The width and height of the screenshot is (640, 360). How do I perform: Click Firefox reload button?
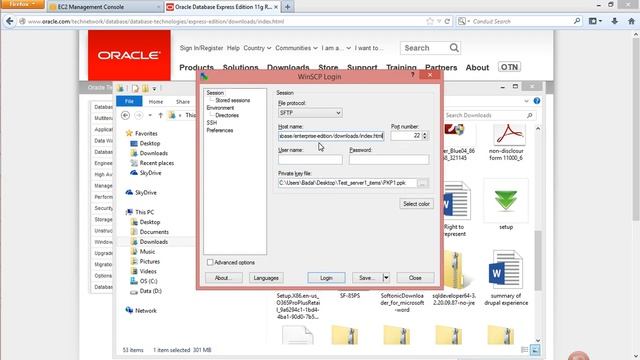447,21
